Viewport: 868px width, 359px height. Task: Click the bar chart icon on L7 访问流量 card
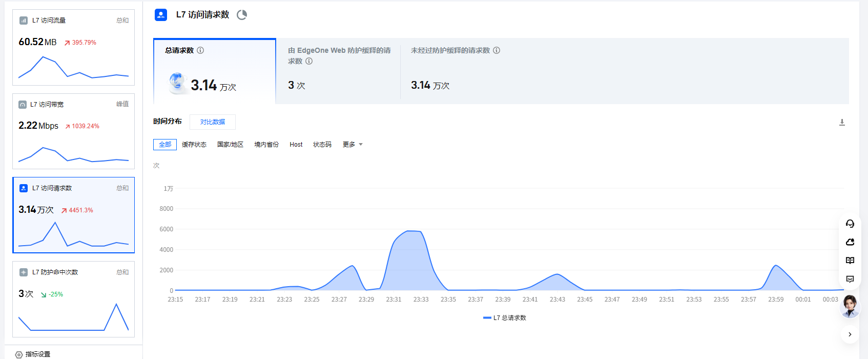coord(24,21)
